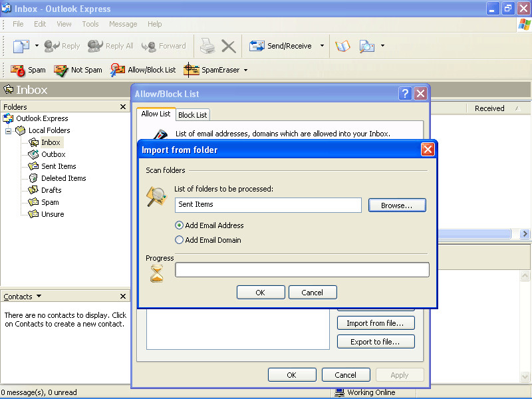This screenshot has height=399, width=532.
Task: Click the Reply toolbar button
Action: 62,46
